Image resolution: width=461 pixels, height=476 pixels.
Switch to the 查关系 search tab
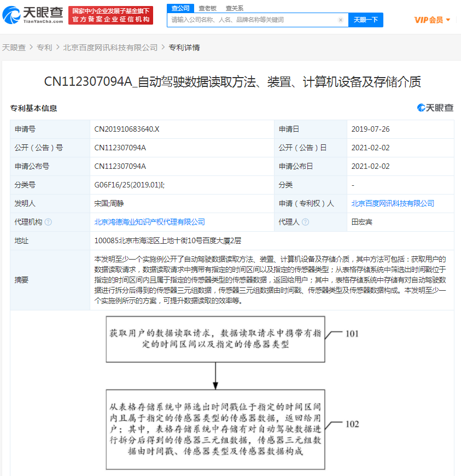[x=235, y=8]
